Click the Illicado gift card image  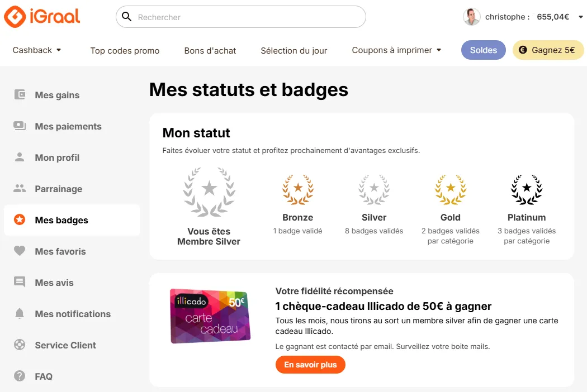(x=210, y=316)
